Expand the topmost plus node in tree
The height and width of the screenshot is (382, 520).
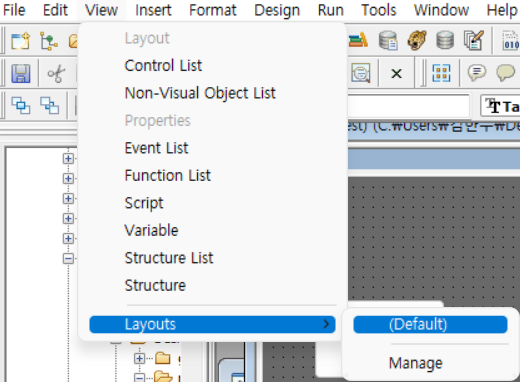click(x=68, y=158)
